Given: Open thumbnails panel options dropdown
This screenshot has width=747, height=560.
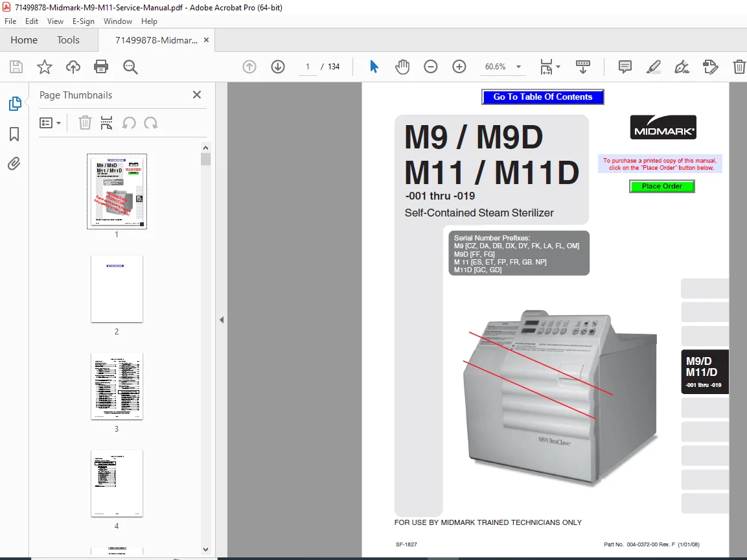Looking at the screenshot, I should 50,123.
